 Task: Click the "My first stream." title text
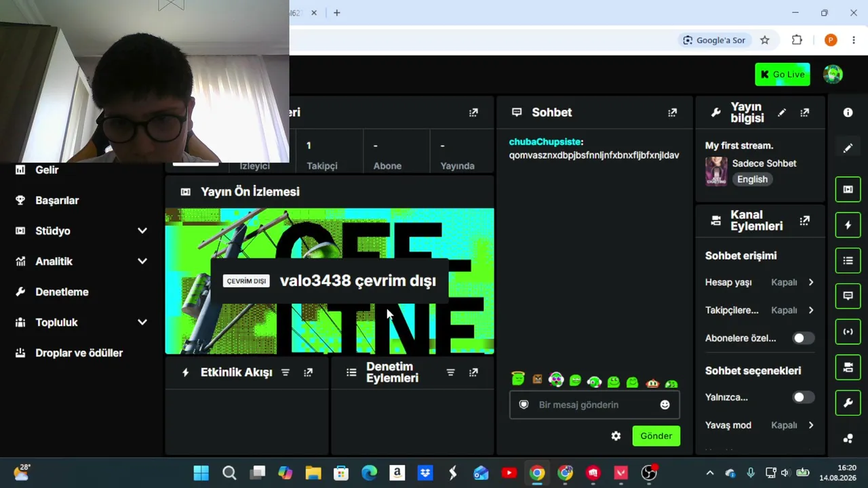pos(739,145)
